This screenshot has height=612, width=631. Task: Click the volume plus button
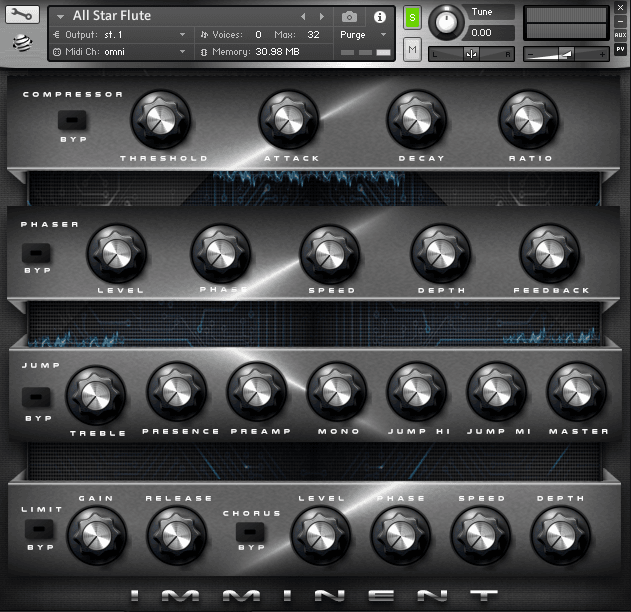click(x=602, y=54)
